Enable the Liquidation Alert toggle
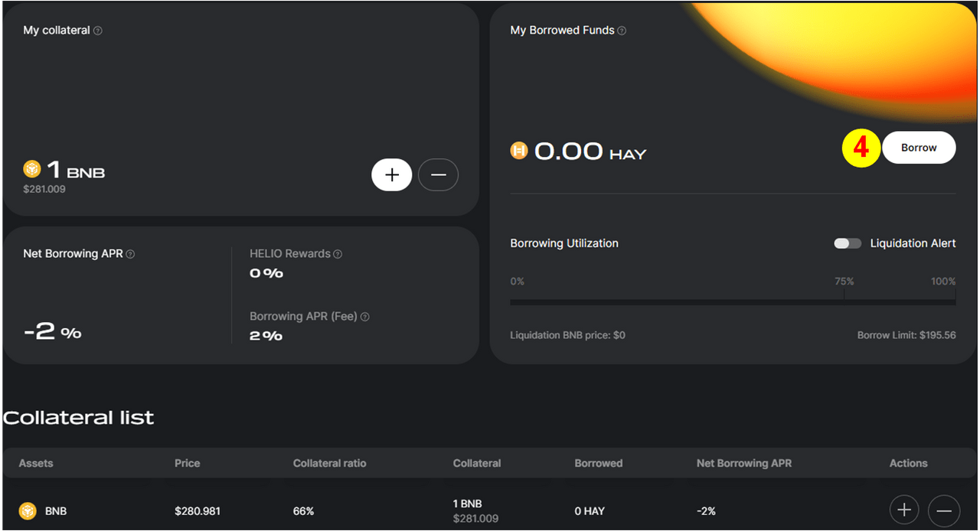The height and width of the screenshot is (531, 980). click(848, 243)
